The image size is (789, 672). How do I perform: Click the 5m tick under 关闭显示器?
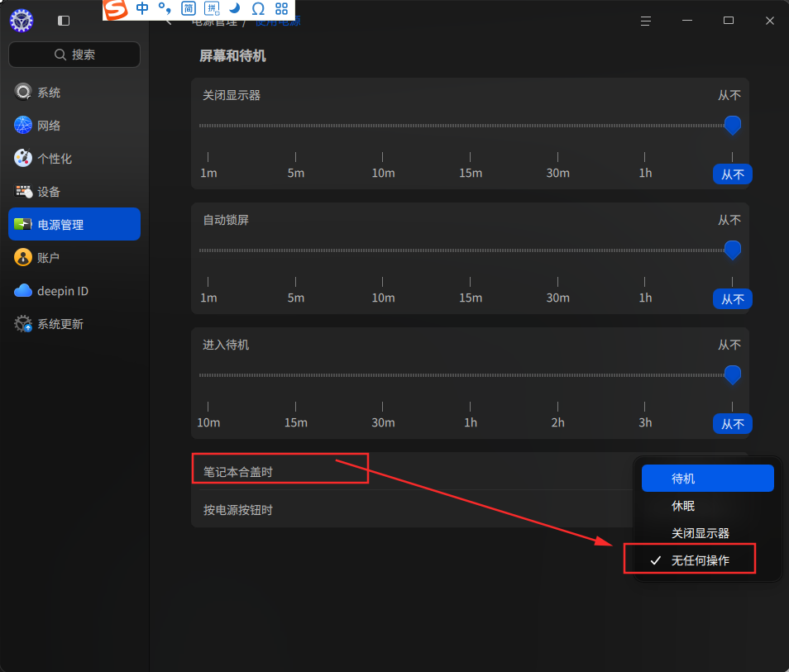point(296,166)
